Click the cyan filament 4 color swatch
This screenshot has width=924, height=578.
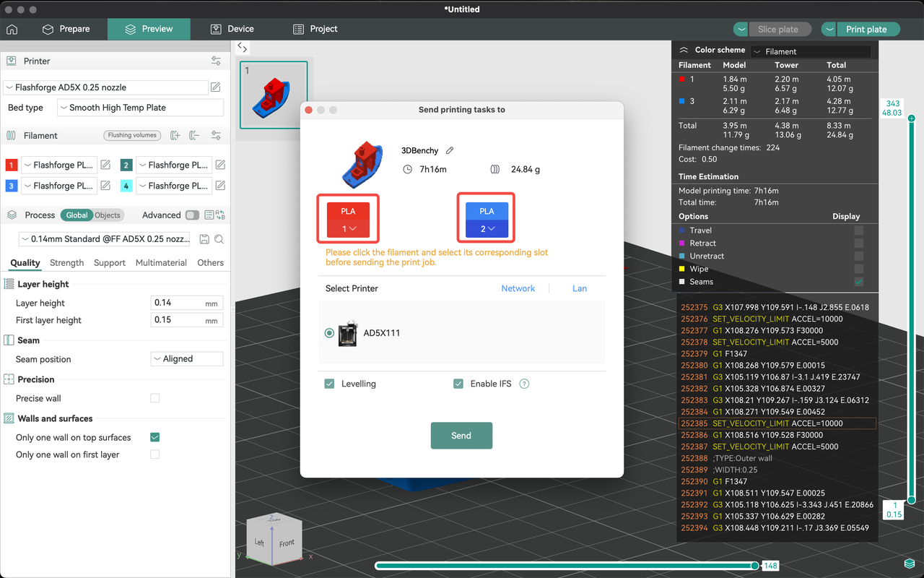[x=126, y=186]
